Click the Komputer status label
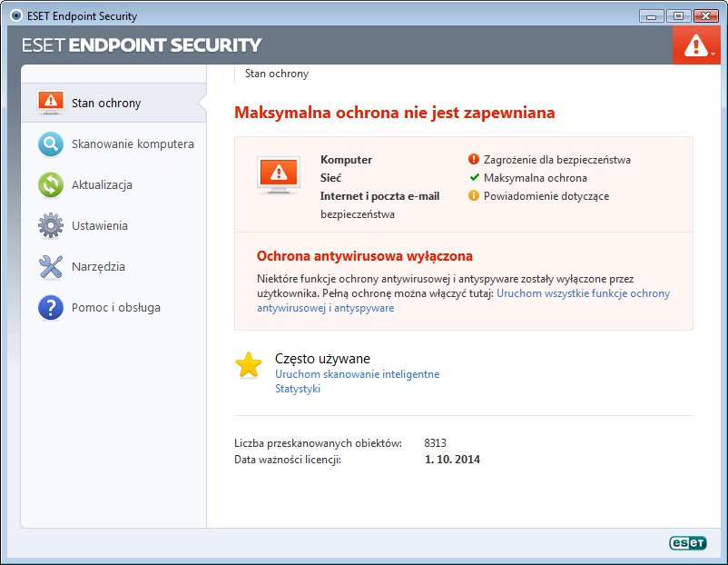This screenshot has height=565, width=728. tap(346, 159)
